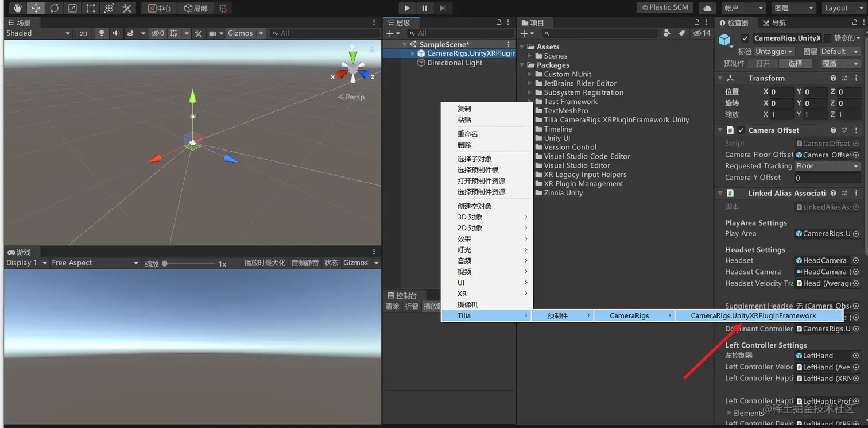Click the Step frame button
The height and width of the screenshot is (428, 868).
(443, 8)
